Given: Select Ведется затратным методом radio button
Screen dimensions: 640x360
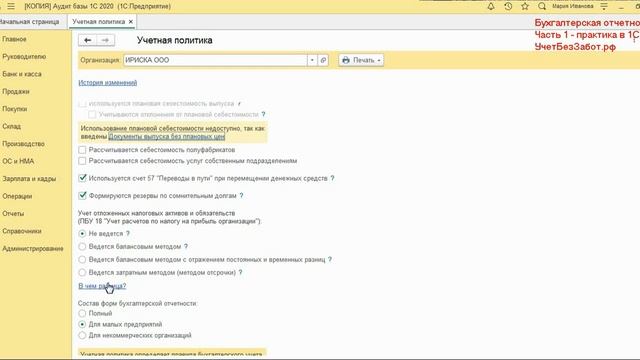Looking at the screenshot, I should (x=82, y=272).
